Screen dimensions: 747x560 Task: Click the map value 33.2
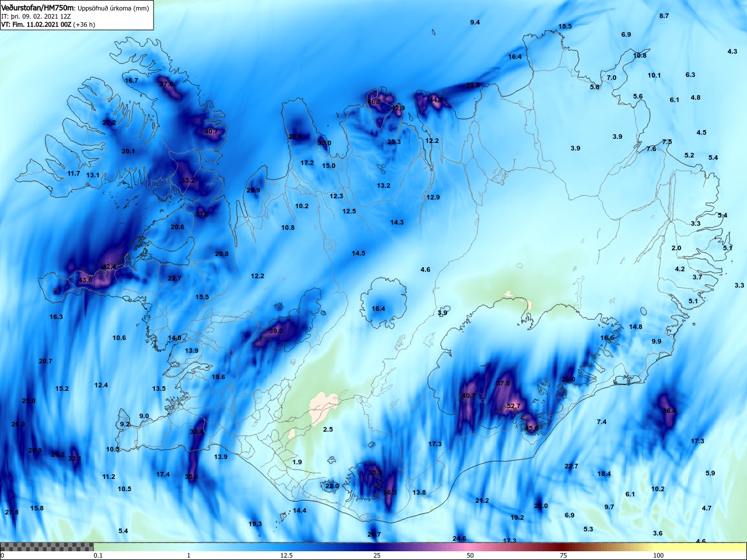point(188,180)
